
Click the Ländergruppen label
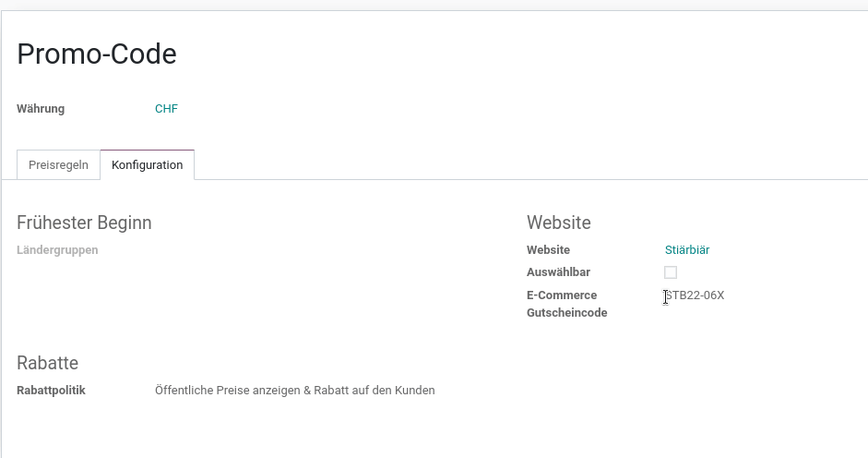coord(57,250)
